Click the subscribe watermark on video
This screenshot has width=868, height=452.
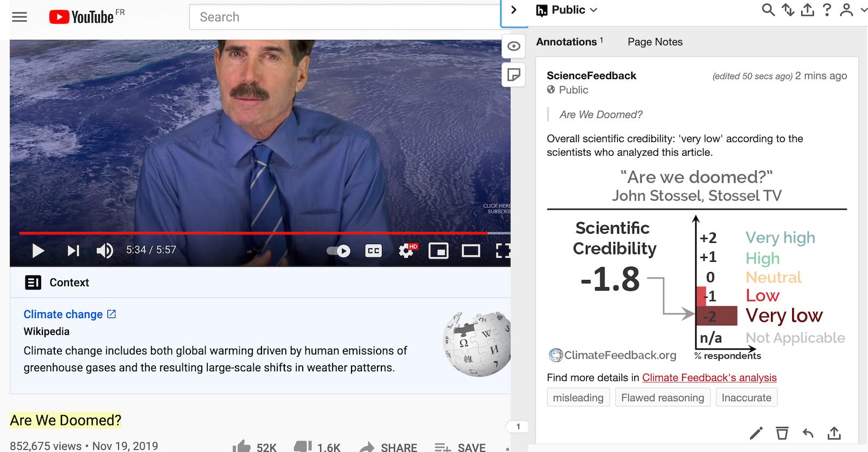point(496,209)
